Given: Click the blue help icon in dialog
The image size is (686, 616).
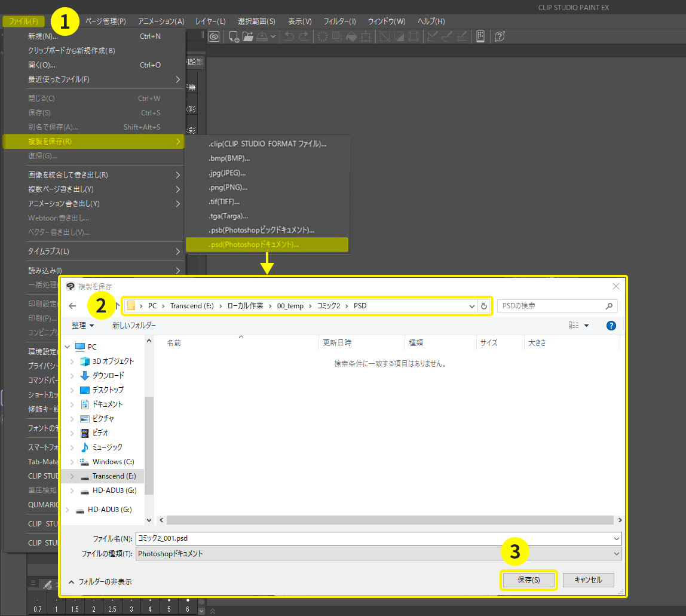Looking at the screenshot, I should (x=611, y=326).
